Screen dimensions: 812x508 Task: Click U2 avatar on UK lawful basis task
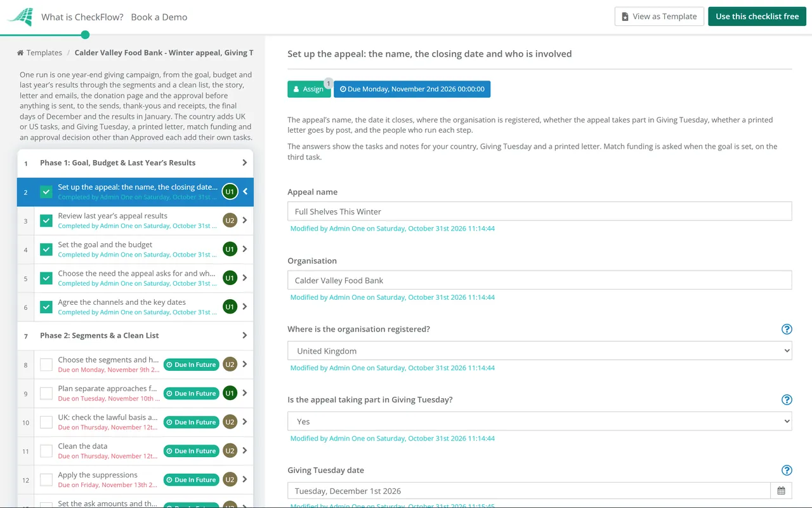230,422
